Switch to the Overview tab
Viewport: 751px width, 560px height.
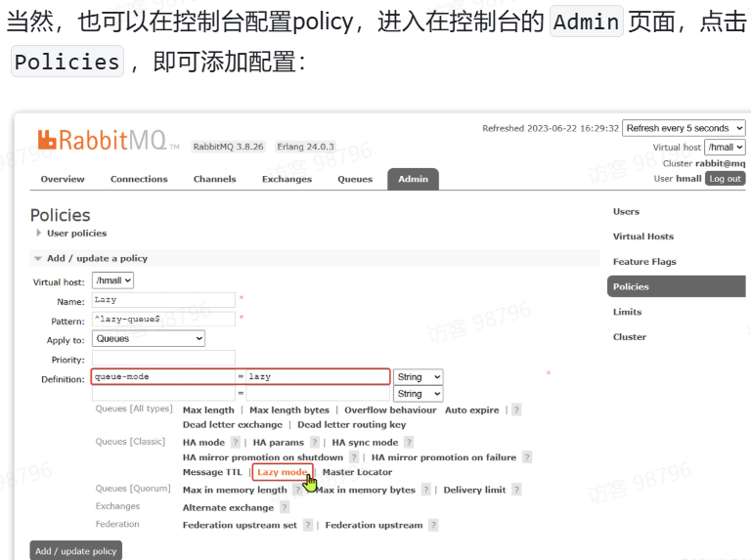[x=63, y=179]
